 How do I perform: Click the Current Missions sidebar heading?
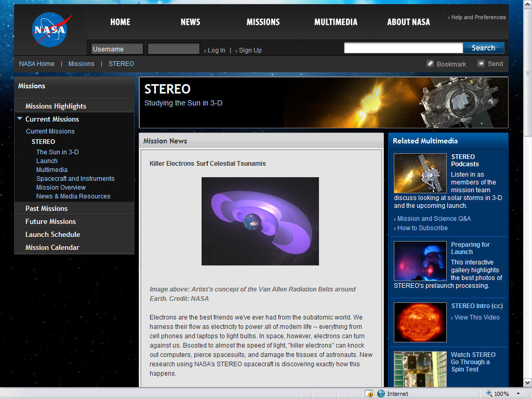coord(52,119)
